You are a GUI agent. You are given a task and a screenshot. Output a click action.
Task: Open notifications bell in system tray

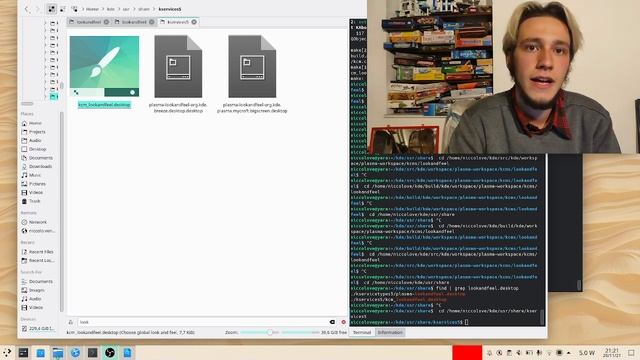(489, 353)
